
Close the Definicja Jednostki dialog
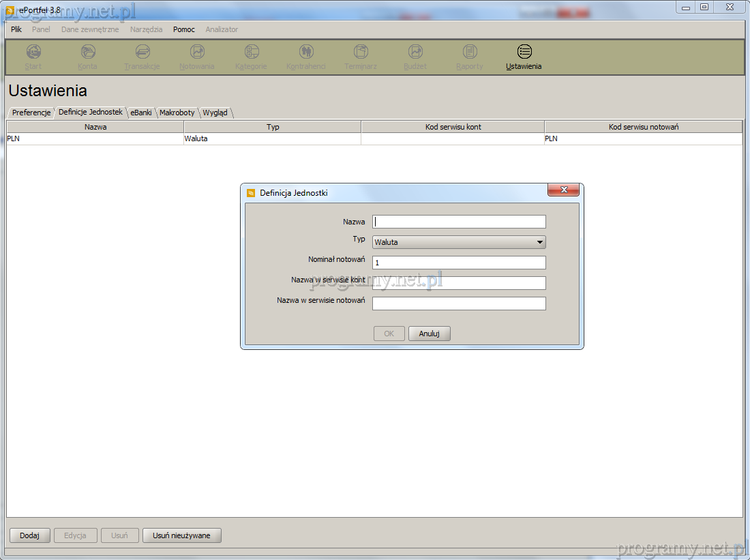[563, 191]
